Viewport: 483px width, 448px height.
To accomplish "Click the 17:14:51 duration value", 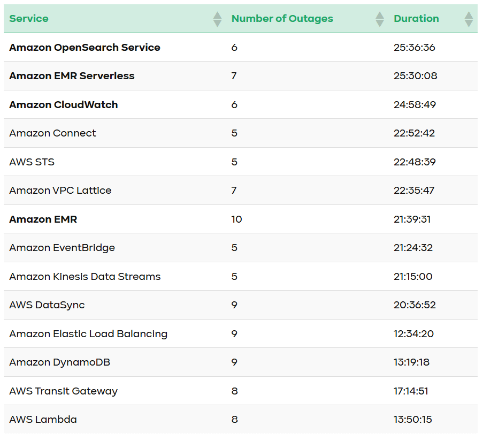I will [412, 391].
